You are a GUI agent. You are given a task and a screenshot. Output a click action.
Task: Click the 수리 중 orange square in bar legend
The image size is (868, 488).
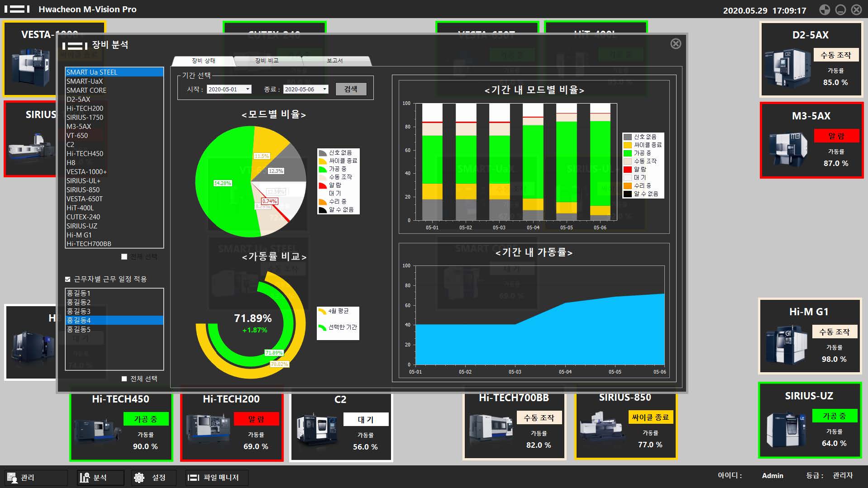click(627, 186)
